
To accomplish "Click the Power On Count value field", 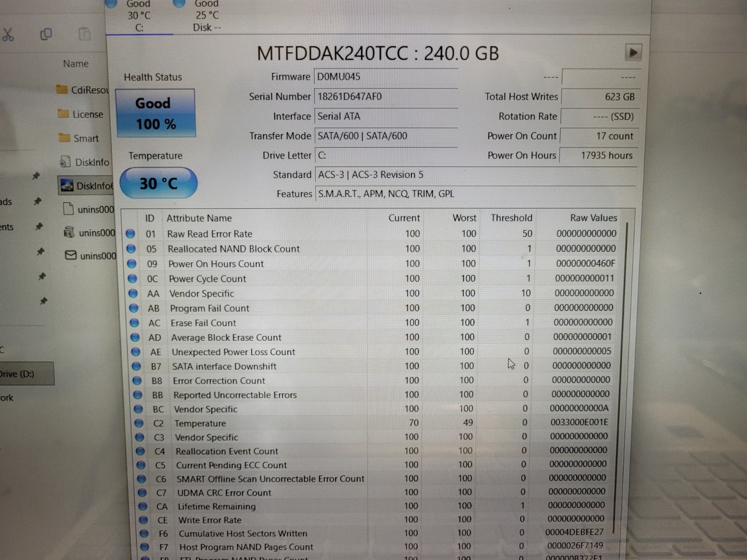I will click(599, 136).
